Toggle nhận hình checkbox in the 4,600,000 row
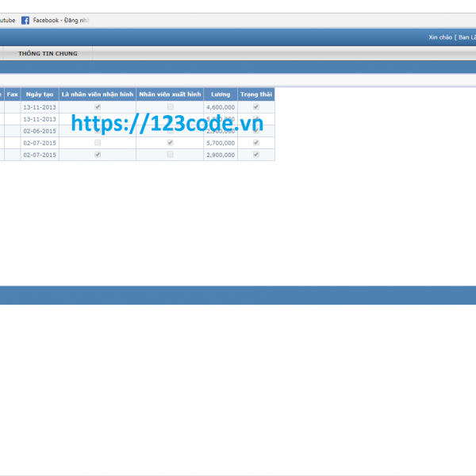 coord(98,106)
